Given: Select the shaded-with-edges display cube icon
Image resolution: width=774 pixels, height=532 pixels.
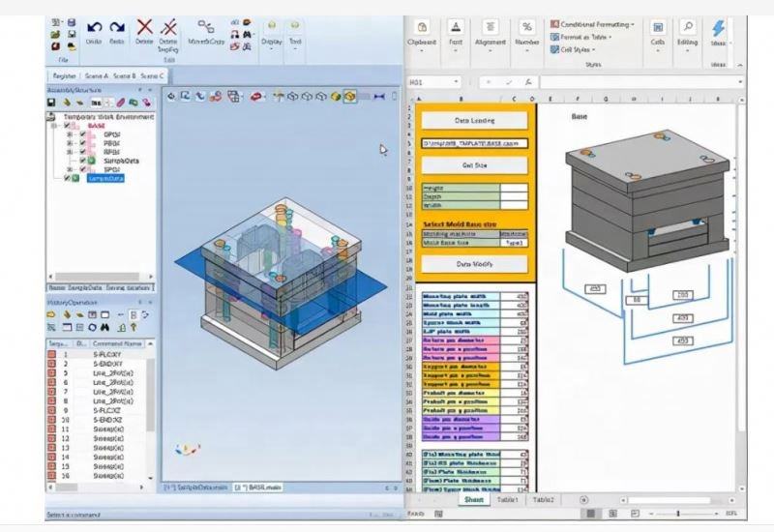Looking at the screenshot, I should [349, 96].
